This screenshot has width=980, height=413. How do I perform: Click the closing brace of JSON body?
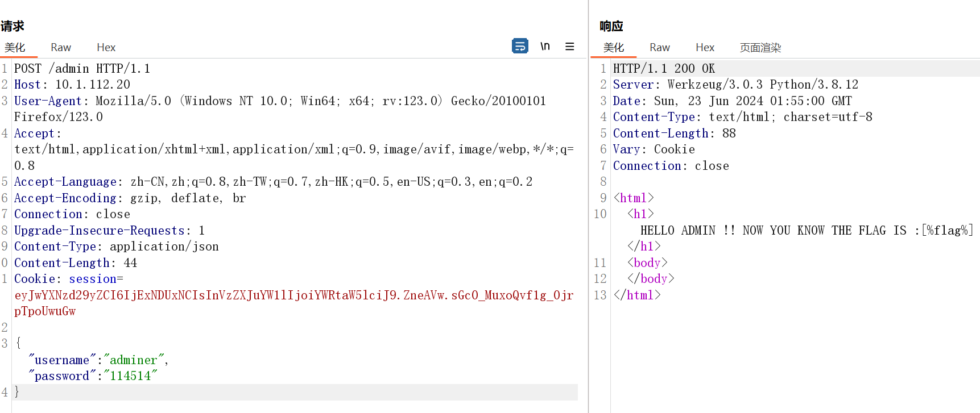tap(17, 392)
